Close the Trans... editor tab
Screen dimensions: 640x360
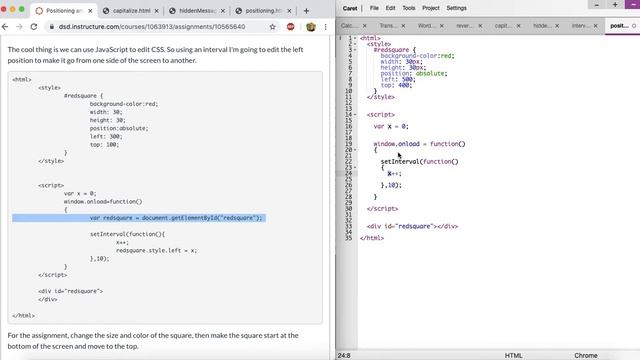point(403,26)
